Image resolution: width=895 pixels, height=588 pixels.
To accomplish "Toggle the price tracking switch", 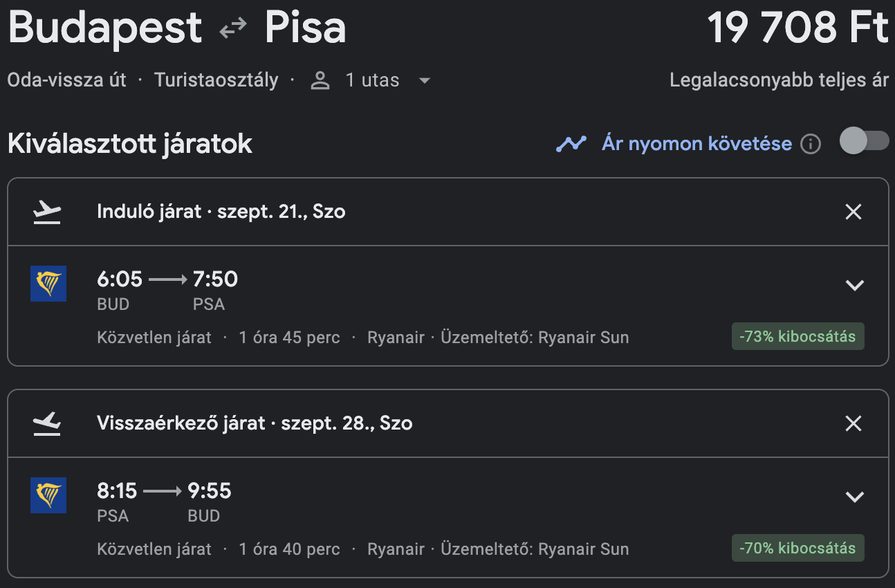I will 864,141.
